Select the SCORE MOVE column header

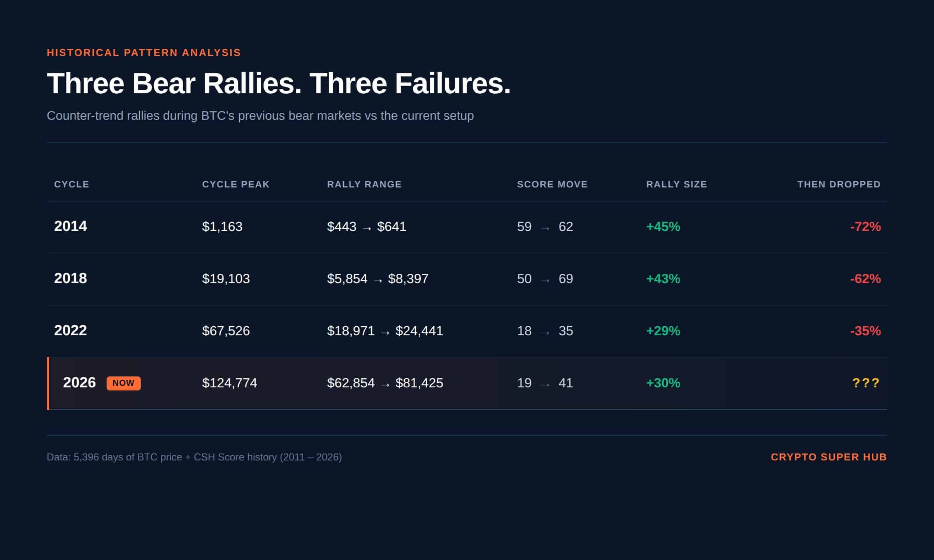click(x=552, y=184)
